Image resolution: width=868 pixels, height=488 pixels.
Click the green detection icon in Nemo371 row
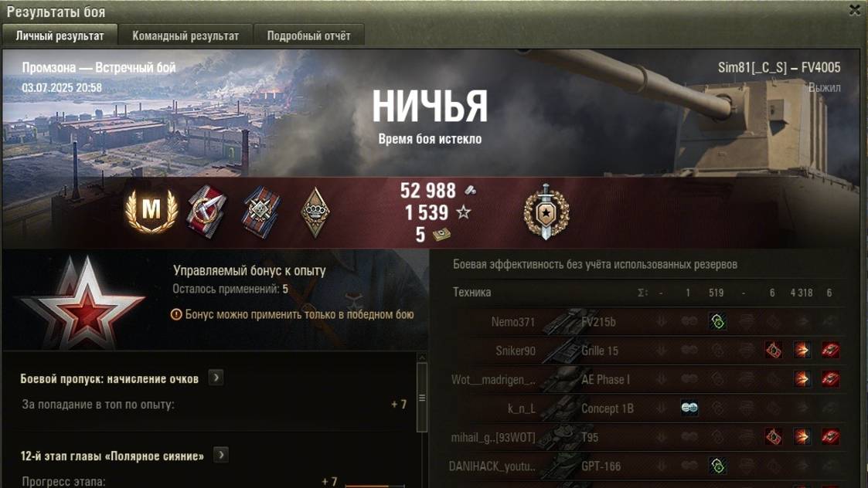[x=717, y=321]
